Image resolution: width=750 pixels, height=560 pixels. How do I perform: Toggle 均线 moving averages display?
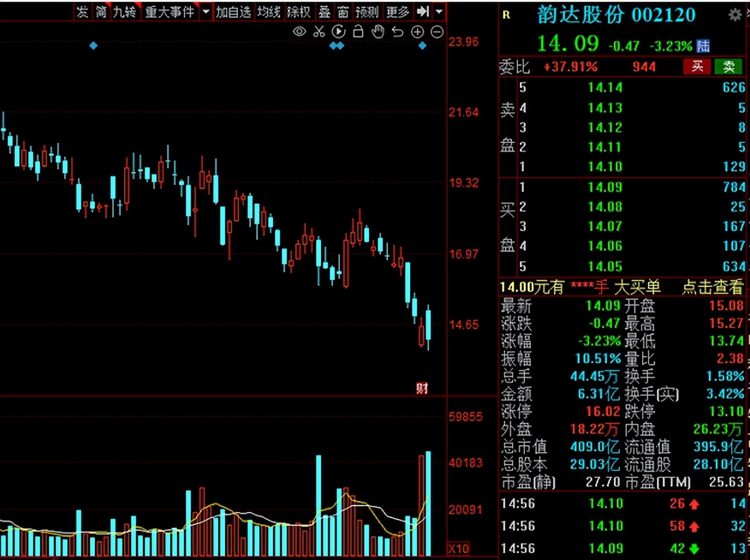269,11
